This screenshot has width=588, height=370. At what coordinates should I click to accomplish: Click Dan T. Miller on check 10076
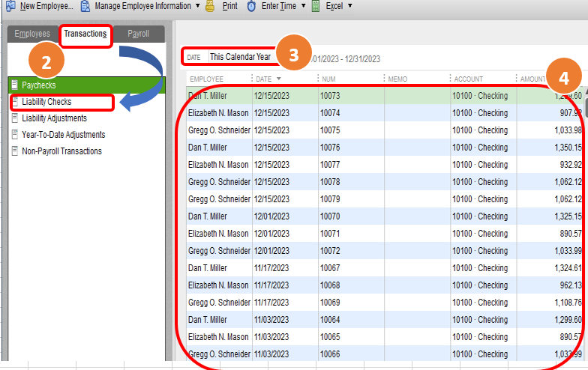[x=207, y=148]
